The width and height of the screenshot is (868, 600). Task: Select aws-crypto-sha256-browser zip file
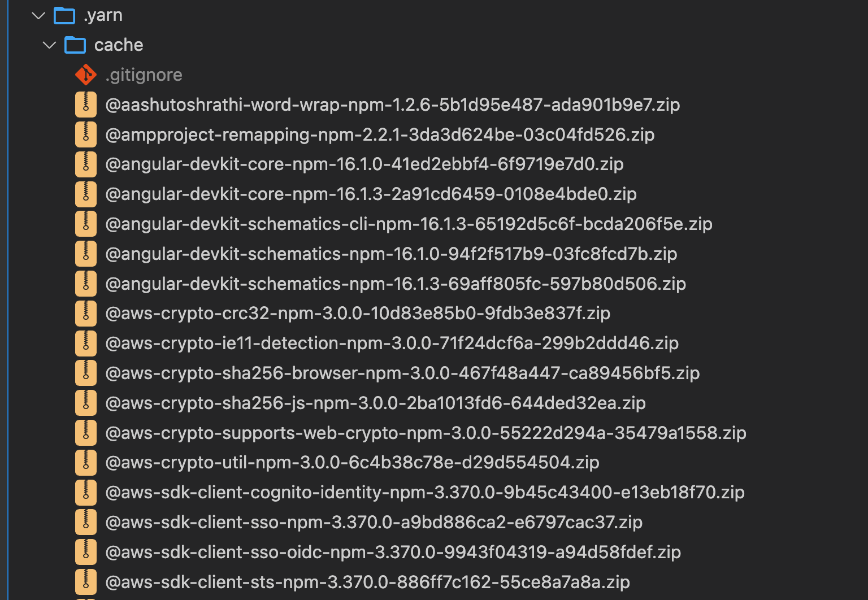402,373
